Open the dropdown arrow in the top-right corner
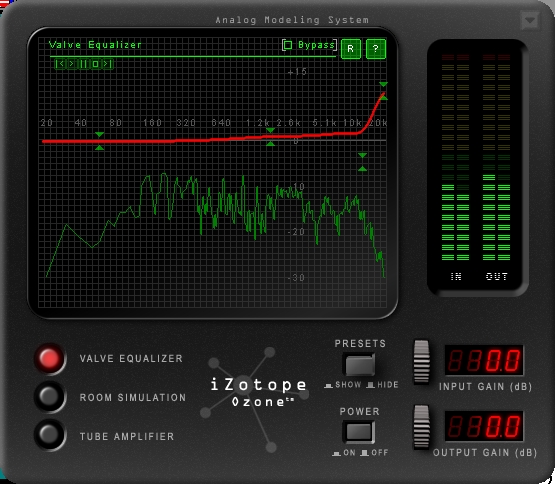 coord(530,21)
